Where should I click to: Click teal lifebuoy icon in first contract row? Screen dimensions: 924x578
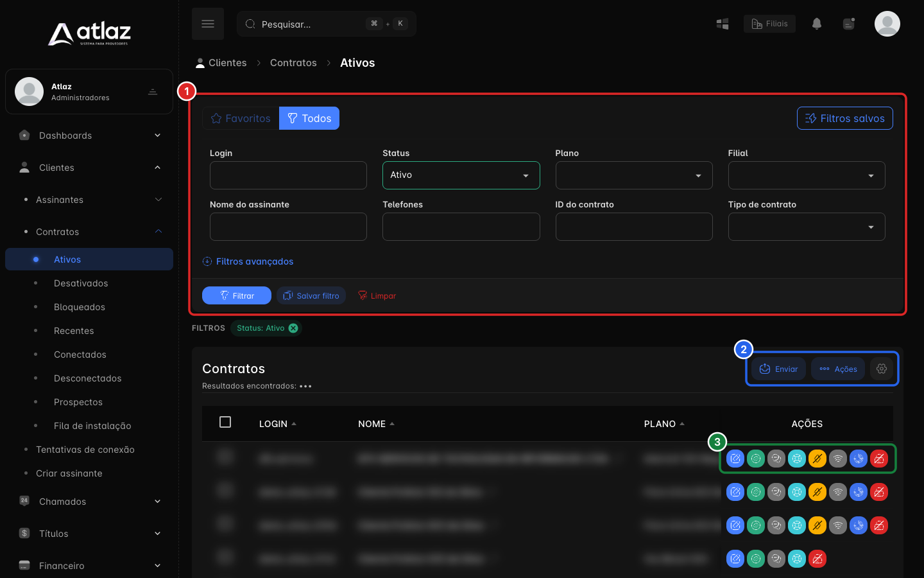[797, 459]
